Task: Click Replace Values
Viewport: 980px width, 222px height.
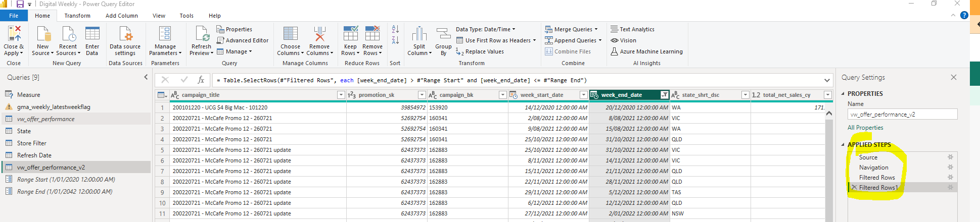Action: (x=480, y=51)
